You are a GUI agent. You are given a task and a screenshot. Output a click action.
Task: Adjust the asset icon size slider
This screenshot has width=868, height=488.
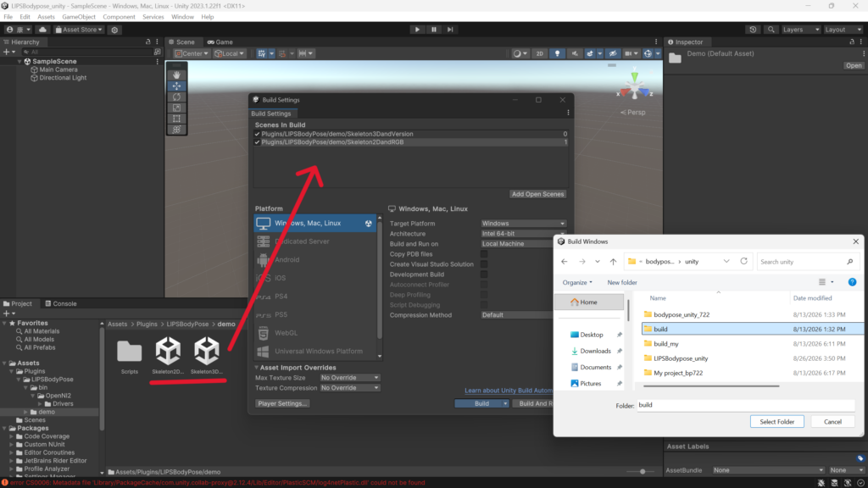tap(643, 472)
